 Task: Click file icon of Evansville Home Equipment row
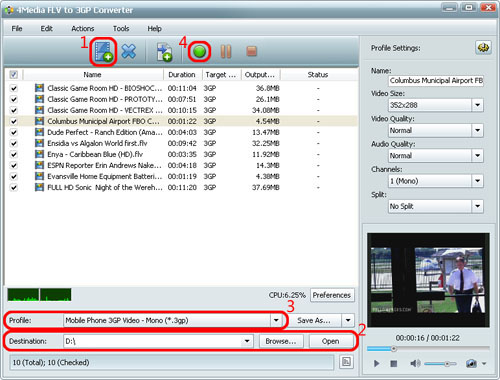[39, 176]
